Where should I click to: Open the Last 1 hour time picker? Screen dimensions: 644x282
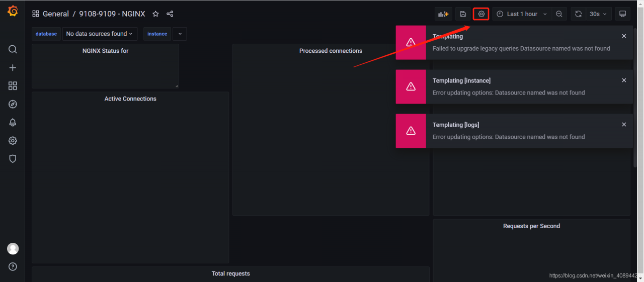pyautogui.click(x=522, y=14)
